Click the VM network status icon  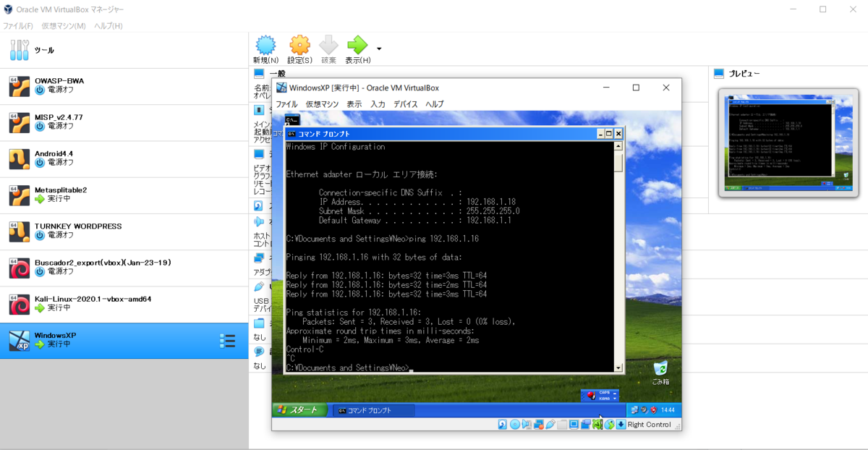(539, 424)
